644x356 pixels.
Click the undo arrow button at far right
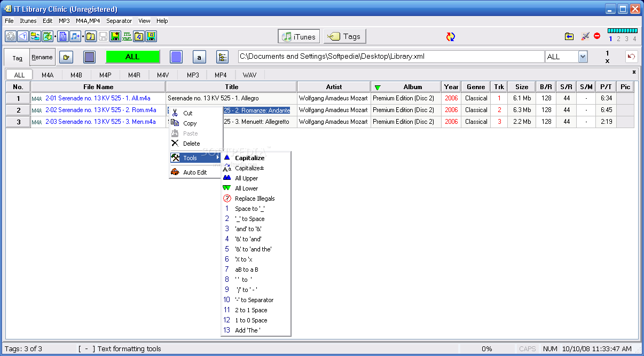pyautogui.click(x=632, y=57)
